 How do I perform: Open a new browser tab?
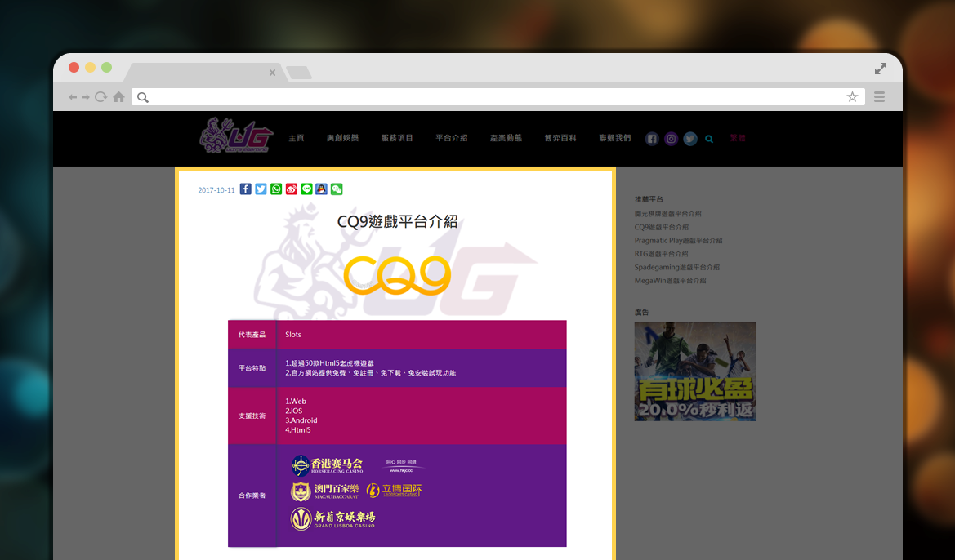point(299,73)
